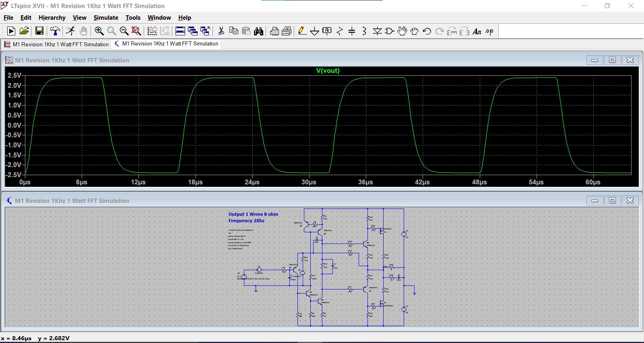Select the Draw Wire pencil tool
Viewport: 644px width, 343px height.
click(x=302, y=31)
